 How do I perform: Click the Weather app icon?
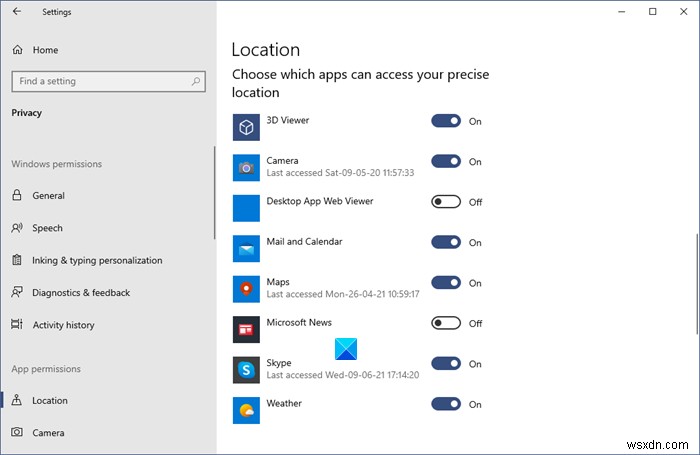coord(246,410)
